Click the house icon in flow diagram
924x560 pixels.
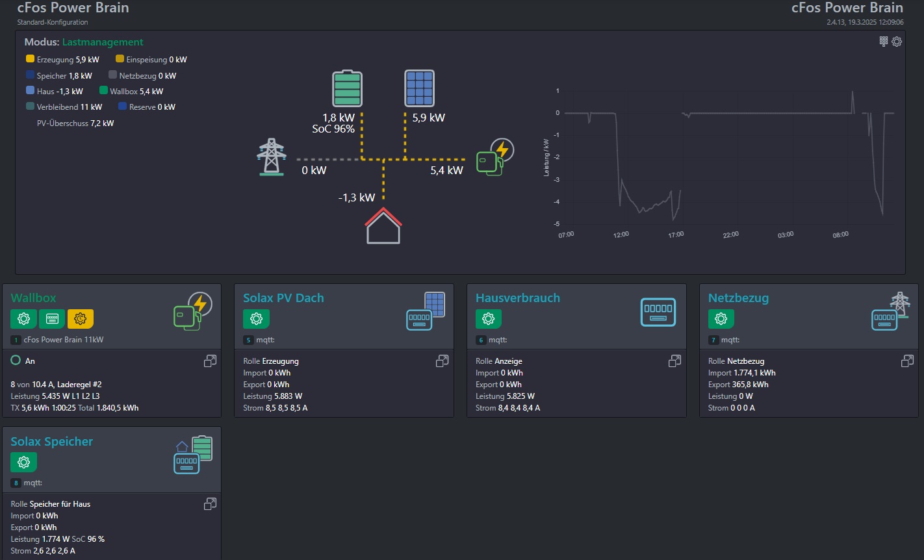[x=383, y=225]
